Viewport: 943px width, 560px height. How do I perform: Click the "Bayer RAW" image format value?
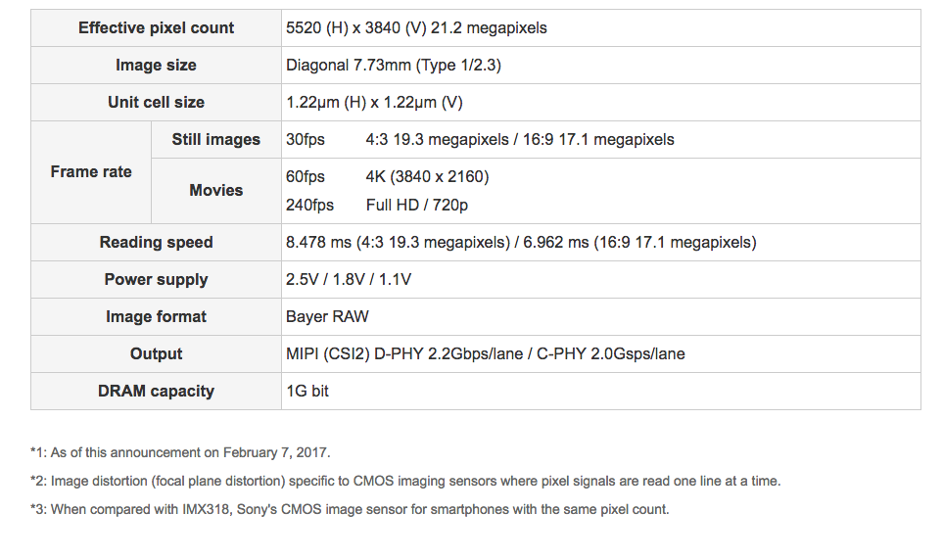coord(327,316)
